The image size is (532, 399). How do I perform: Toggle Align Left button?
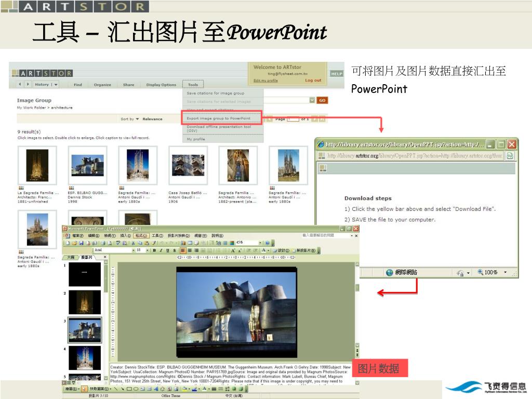click(x=183, y=250)
